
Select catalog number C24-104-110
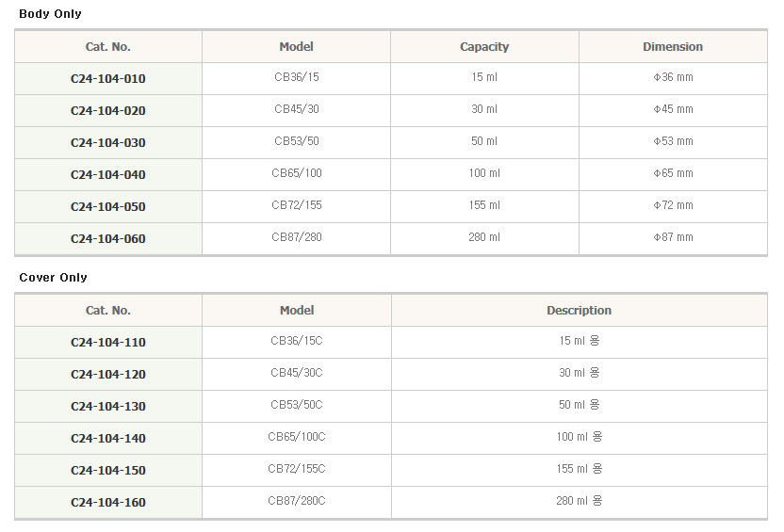[108, 342]
